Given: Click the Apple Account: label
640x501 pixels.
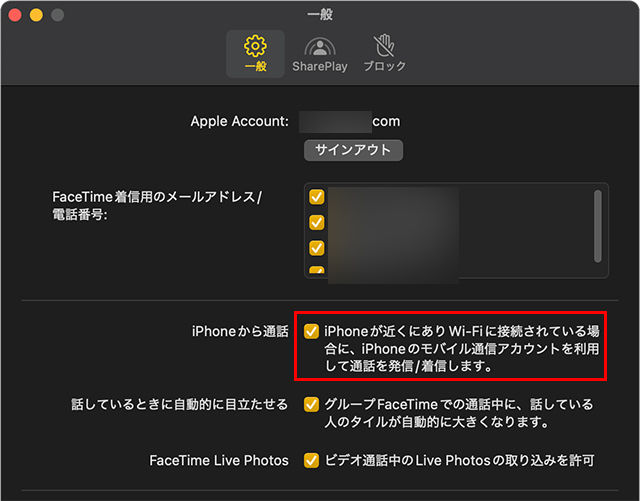Looking at the screenshot, I should point(240,121).
